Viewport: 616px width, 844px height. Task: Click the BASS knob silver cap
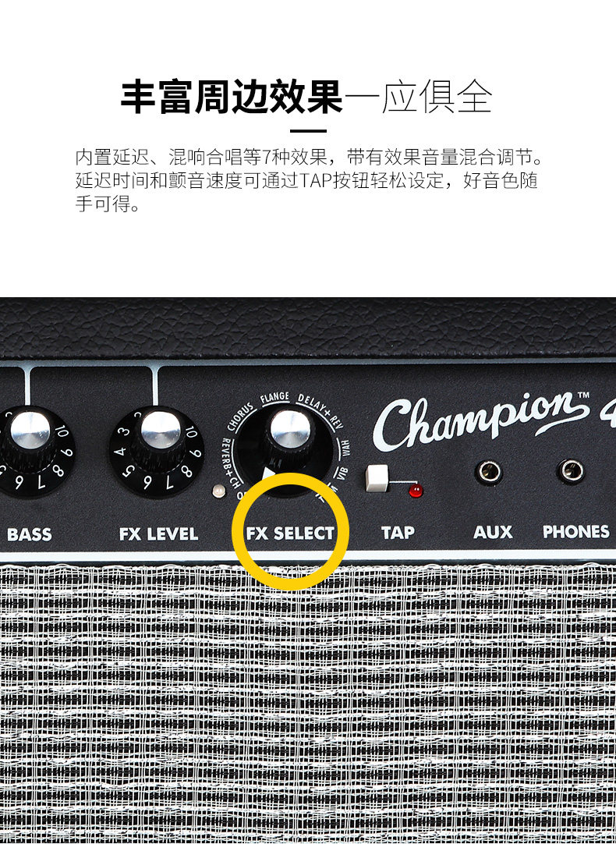coord(30,430)
